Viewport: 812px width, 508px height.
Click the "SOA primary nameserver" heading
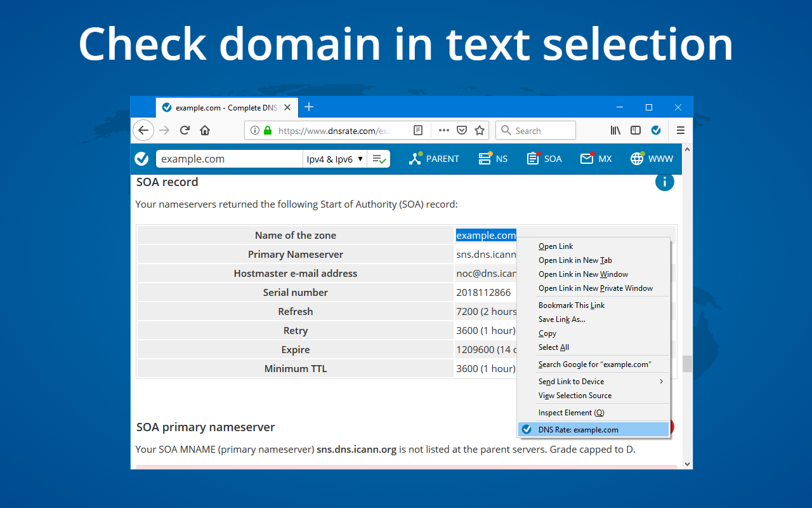pos(206,427)
